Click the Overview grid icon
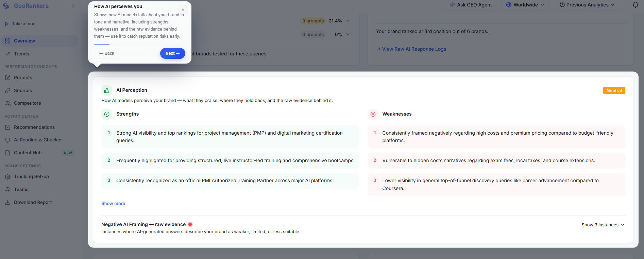This screenshot has height=259, width=644. [7, 41]
